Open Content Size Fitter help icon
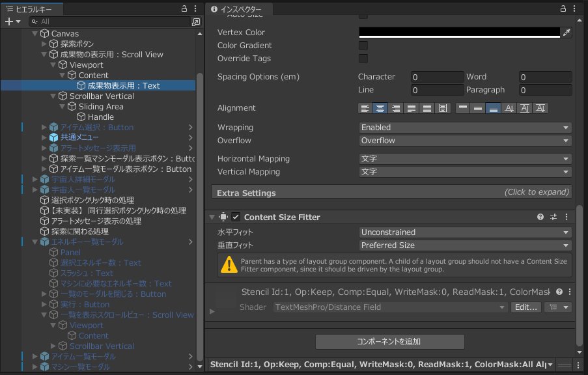 [x=540, y=217]
